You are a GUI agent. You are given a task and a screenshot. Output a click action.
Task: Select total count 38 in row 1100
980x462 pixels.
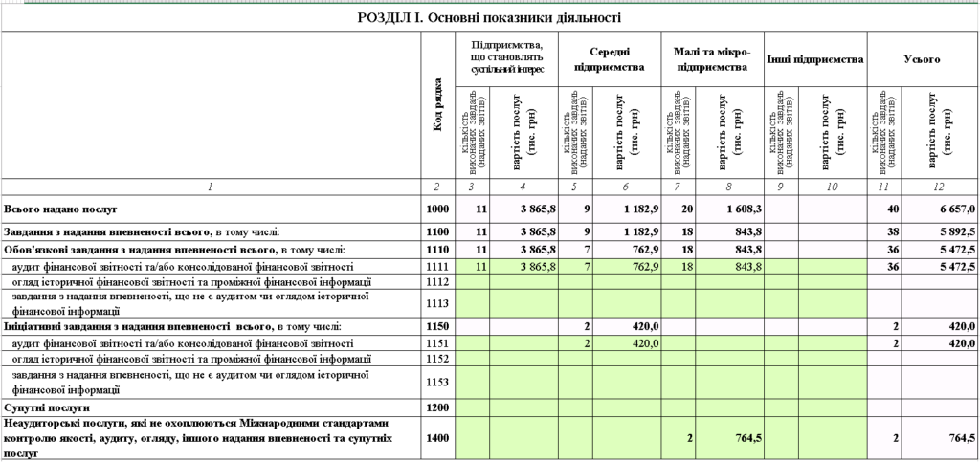tap(884, 231)
